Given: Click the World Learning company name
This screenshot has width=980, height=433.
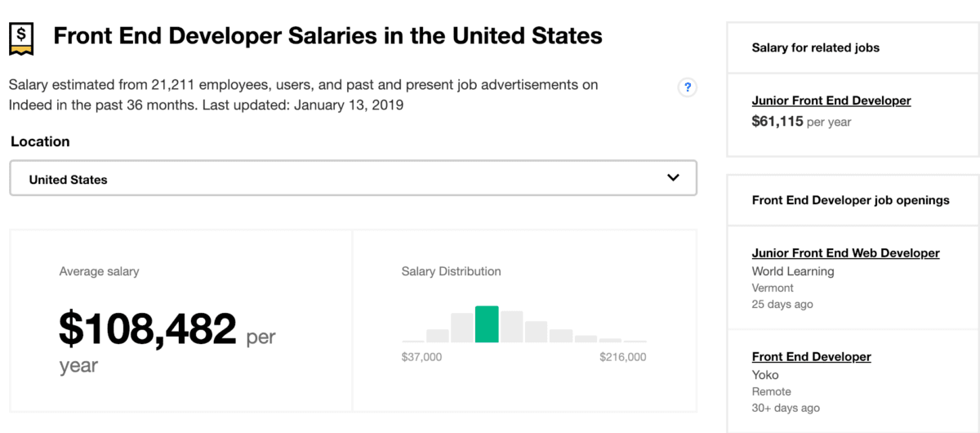Looking at the screenshot, I should point(793,271).
